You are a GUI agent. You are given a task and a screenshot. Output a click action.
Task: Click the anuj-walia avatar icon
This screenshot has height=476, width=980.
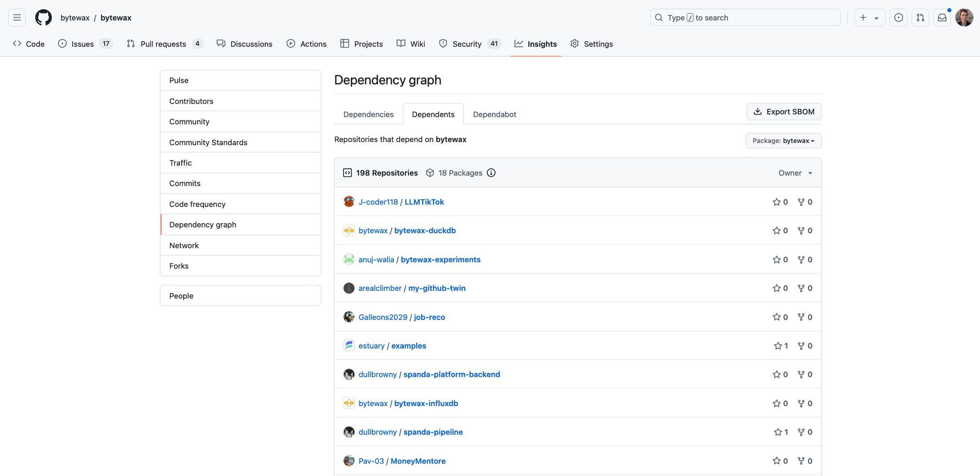click(x=349, y=259)
